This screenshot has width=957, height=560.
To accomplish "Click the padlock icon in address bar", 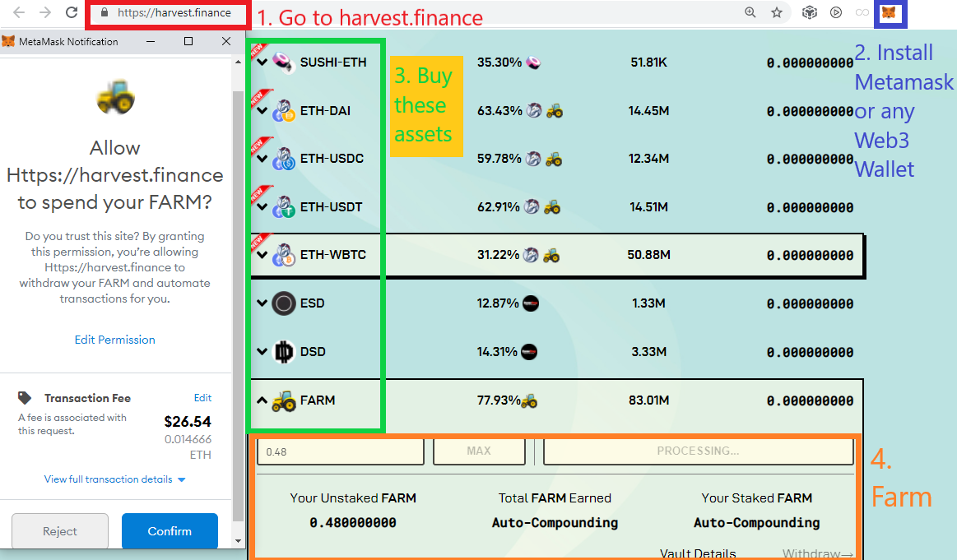I will pyautogui.click(x=105, y=12).
